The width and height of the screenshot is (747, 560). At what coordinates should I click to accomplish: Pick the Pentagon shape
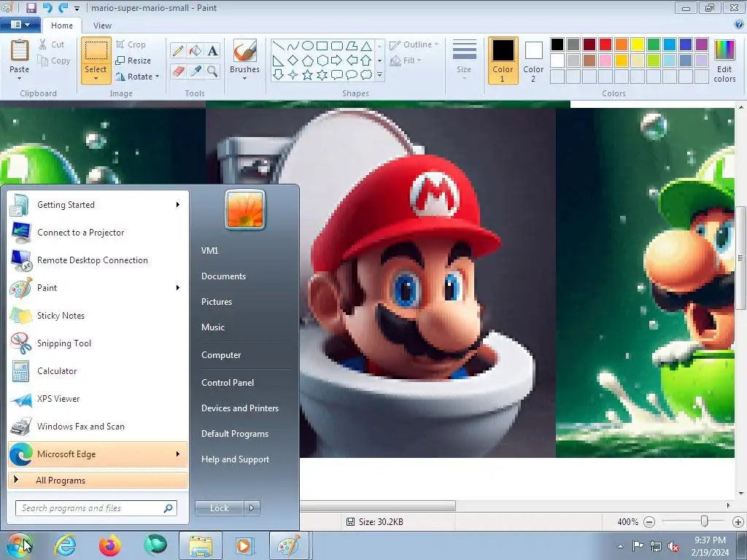pos(308,61)
